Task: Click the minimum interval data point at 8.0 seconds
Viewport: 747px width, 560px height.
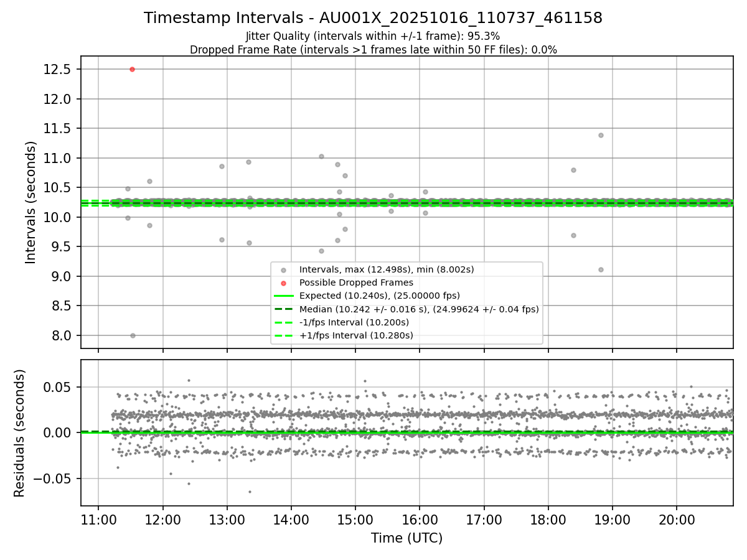Action: click(x=133, y=335)
